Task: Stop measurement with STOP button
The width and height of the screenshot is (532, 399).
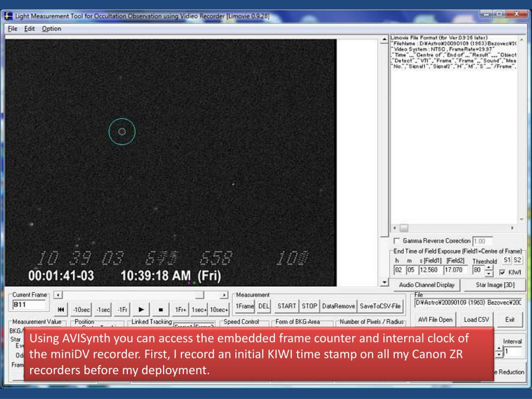Action: tap(310, 306)
